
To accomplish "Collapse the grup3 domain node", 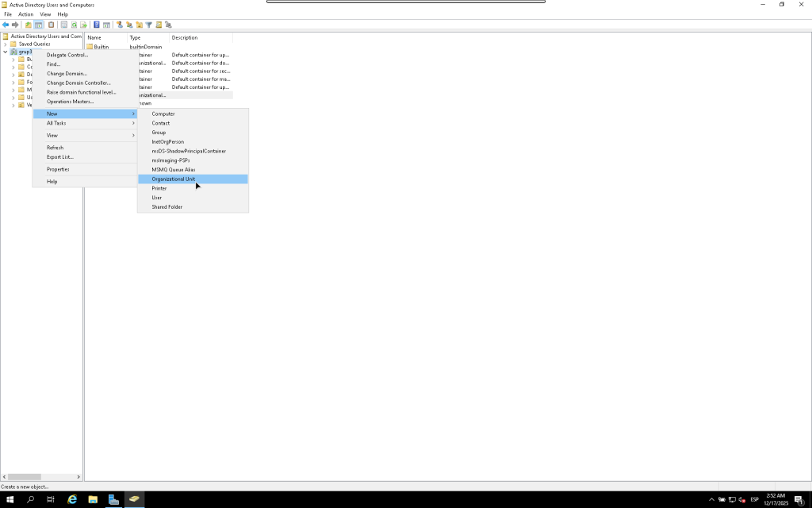I will tap(6, 52).
